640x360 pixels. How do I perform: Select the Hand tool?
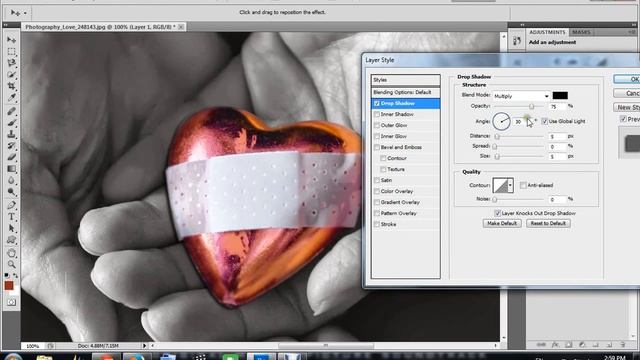[x=11, y=253]
